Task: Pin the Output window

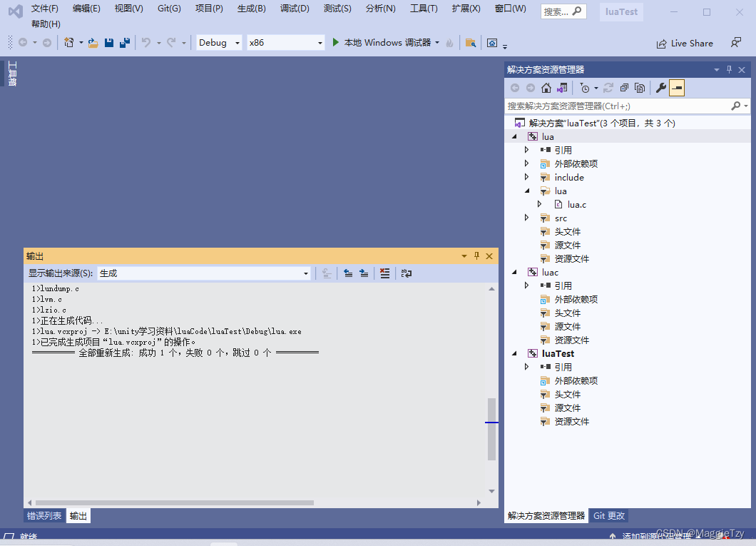Action: 477,256
